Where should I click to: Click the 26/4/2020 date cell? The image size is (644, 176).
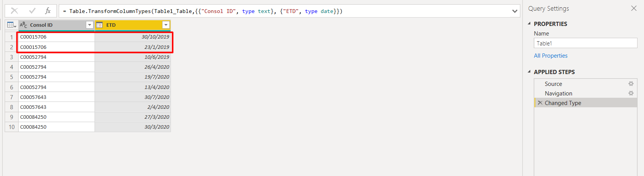pyautogui.click(x=133, y=67)
